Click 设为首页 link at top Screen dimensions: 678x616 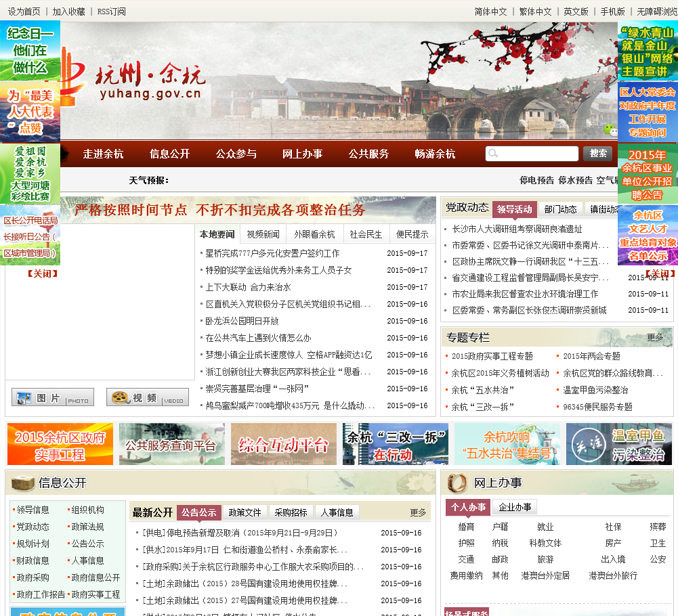point(24,12)
